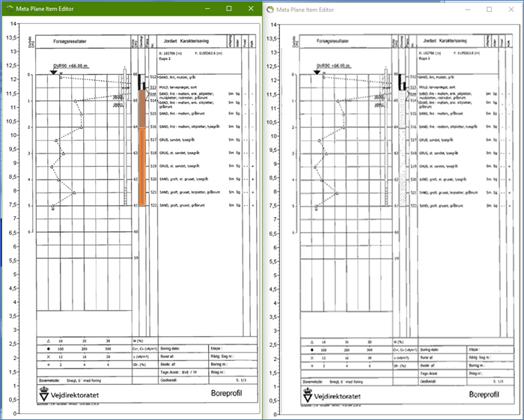Click 'SAND, groft, st. gruset' S20 row in right window

click(443, 180)
